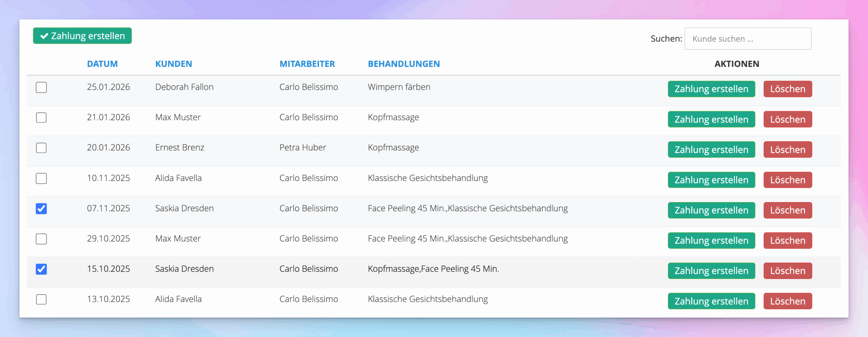Focus the Kunde suchen search field
The image size is (868, 337).
(748, 39)
